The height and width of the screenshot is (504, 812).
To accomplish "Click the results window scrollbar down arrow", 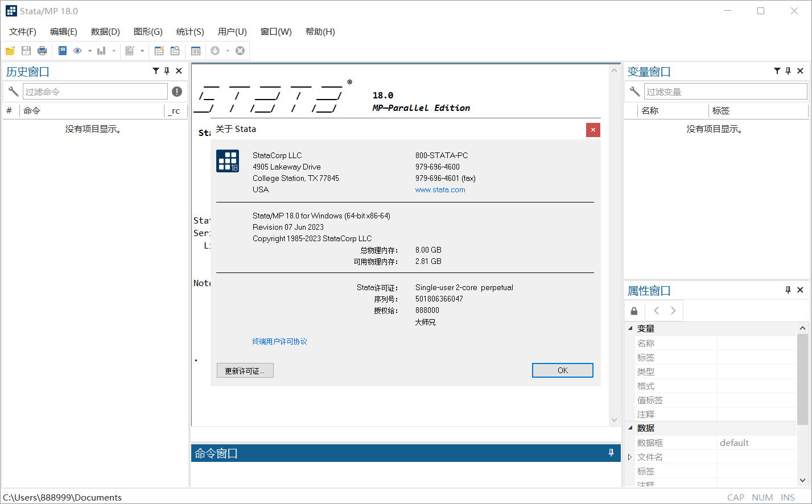I will tap(614, 420).
